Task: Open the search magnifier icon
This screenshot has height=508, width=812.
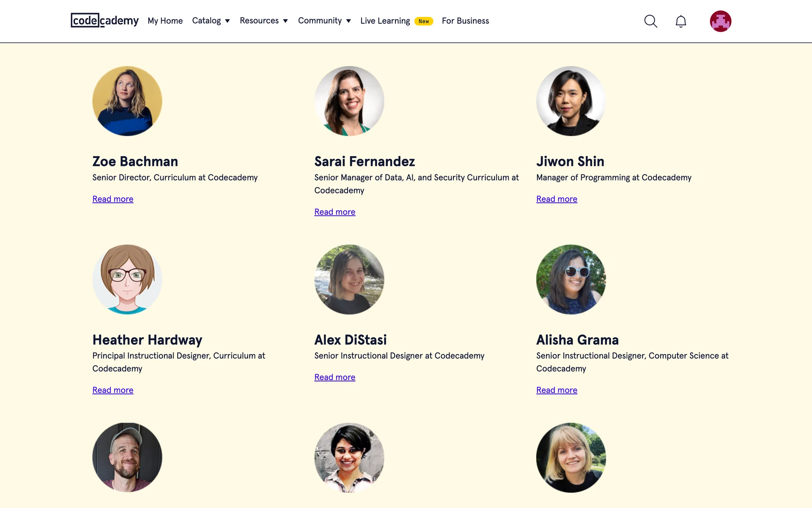Action: (x=650, y=21)
